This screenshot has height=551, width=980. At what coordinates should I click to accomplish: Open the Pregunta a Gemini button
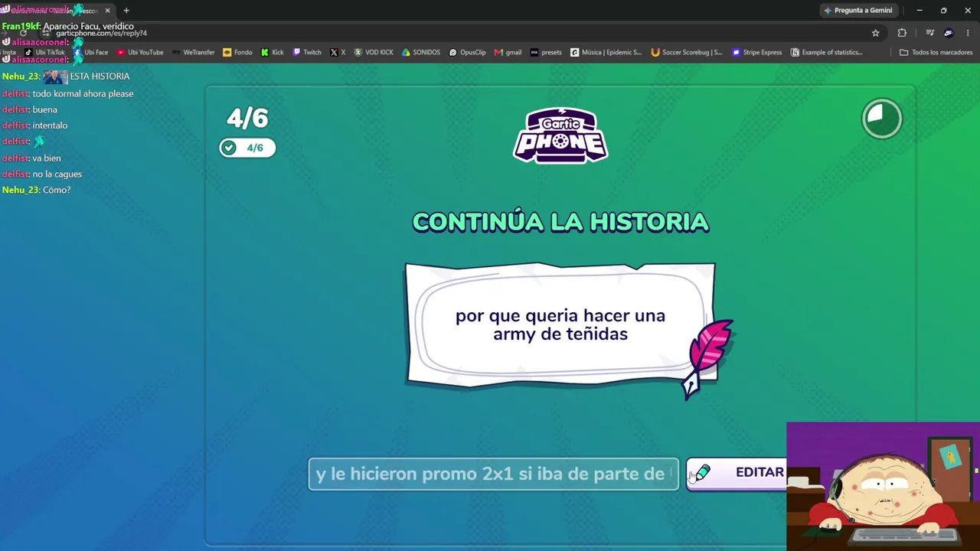coord(857,11)
